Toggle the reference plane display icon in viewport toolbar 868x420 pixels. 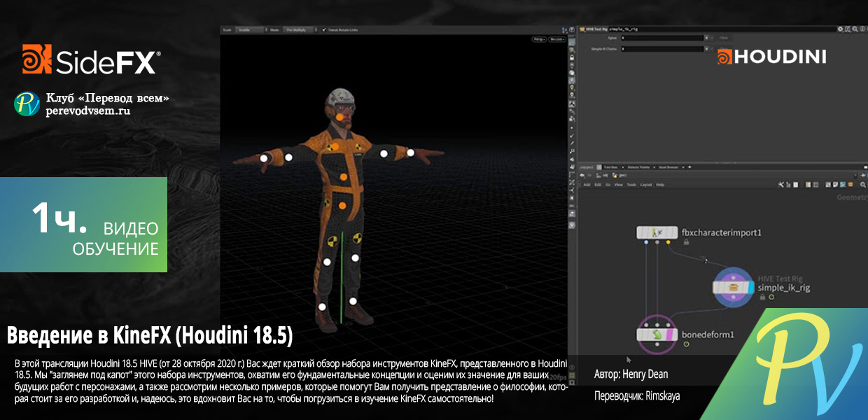[572, 42]
